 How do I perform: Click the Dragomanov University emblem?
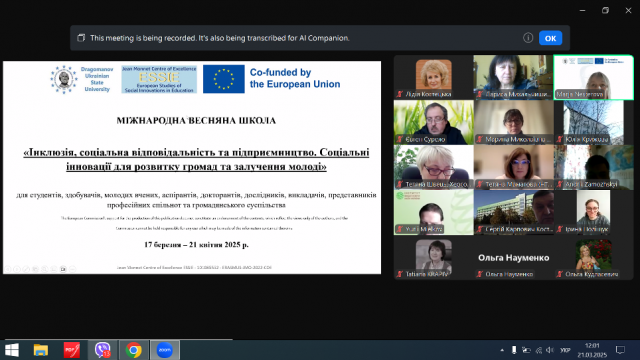[x=63, y=79]
